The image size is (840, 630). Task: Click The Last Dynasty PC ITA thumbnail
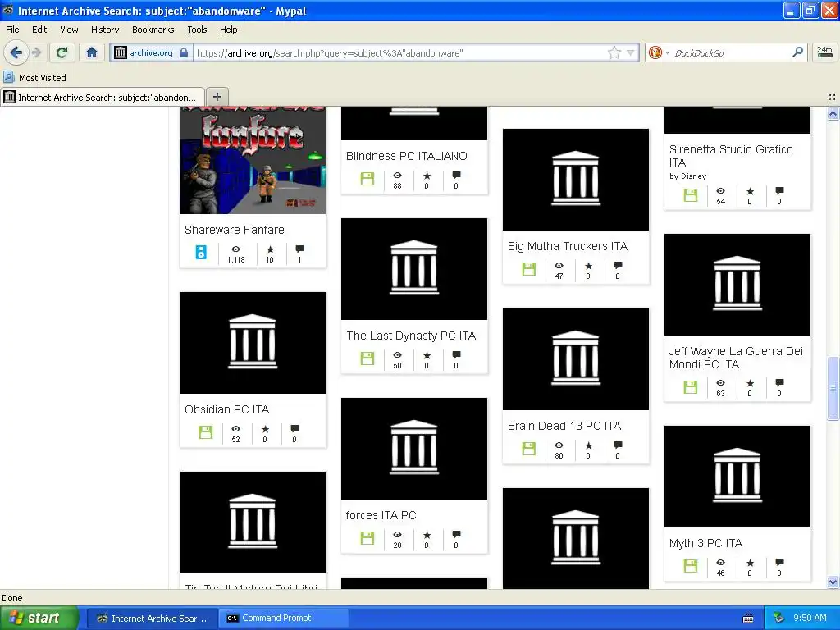click(414, 269)
